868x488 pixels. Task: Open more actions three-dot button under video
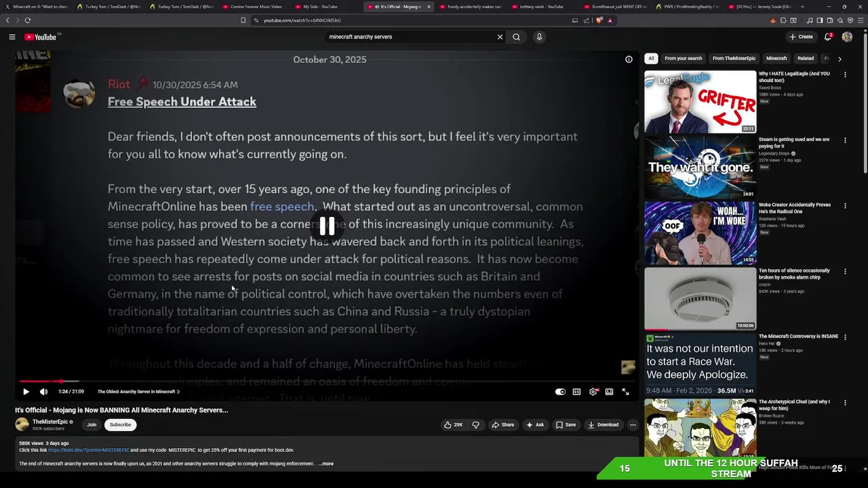tap(633, 425)
